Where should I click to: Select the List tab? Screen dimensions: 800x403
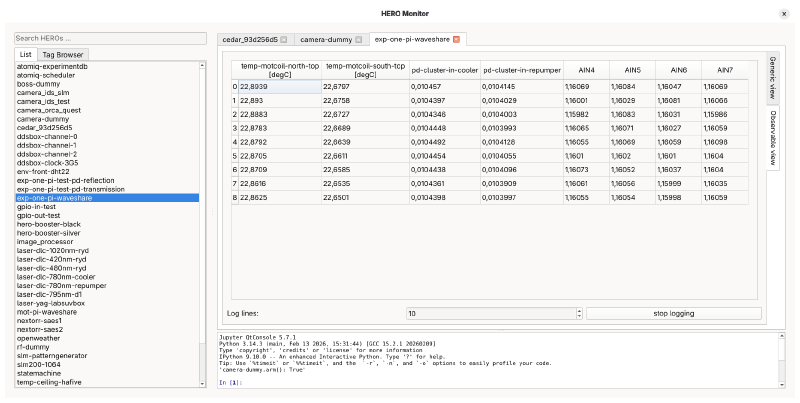click(26, 54)
